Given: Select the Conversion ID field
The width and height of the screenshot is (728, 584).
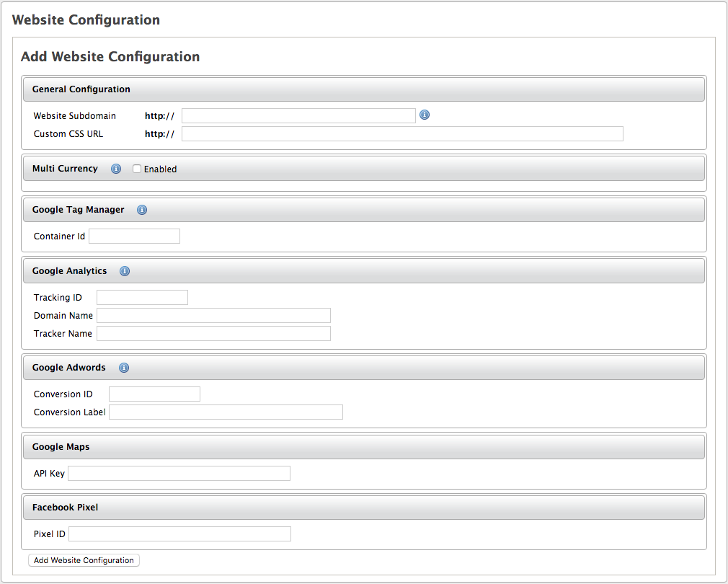Looking at the screenshot, I should (154, 394).
